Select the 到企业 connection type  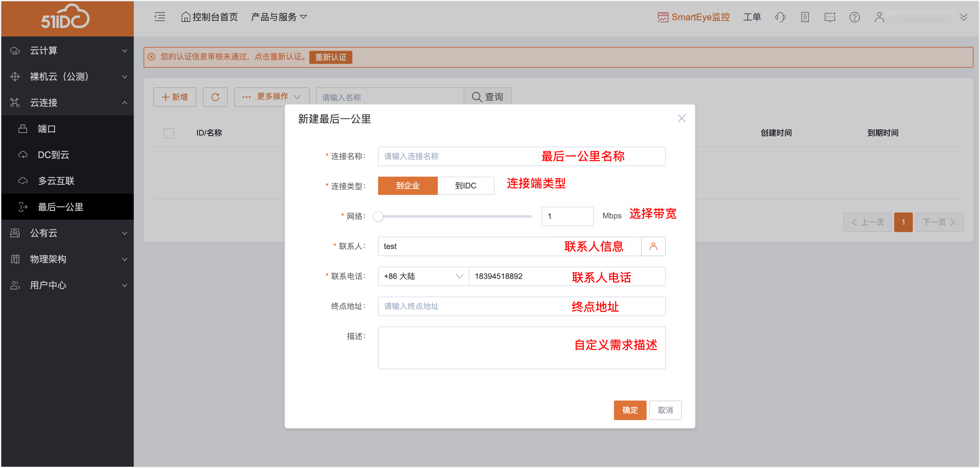[x=407, y=185]
